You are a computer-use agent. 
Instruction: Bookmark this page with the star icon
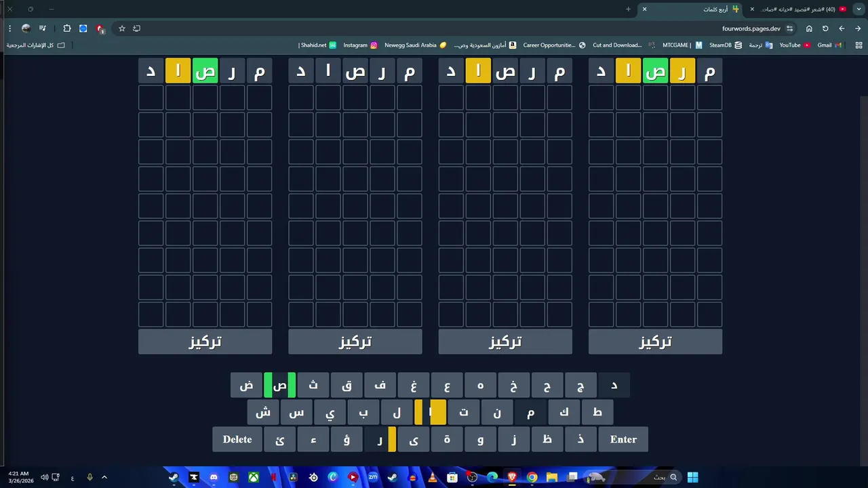tap(122, 28)
